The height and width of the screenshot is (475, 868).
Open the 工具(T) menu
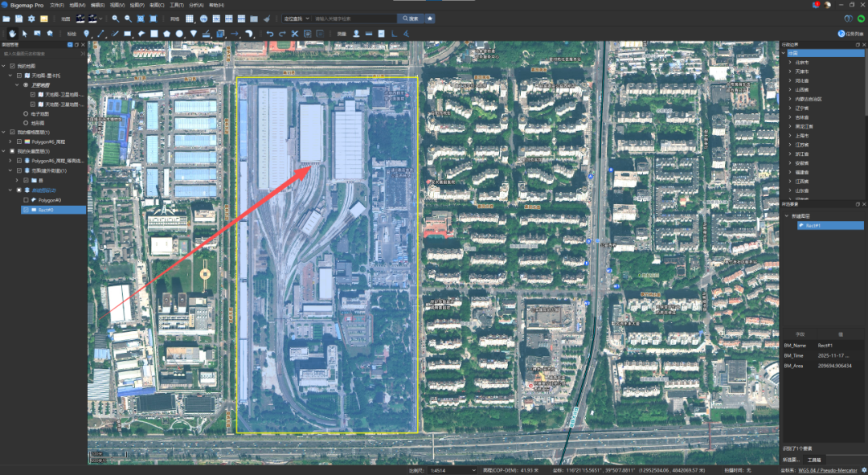click(177, 5)
